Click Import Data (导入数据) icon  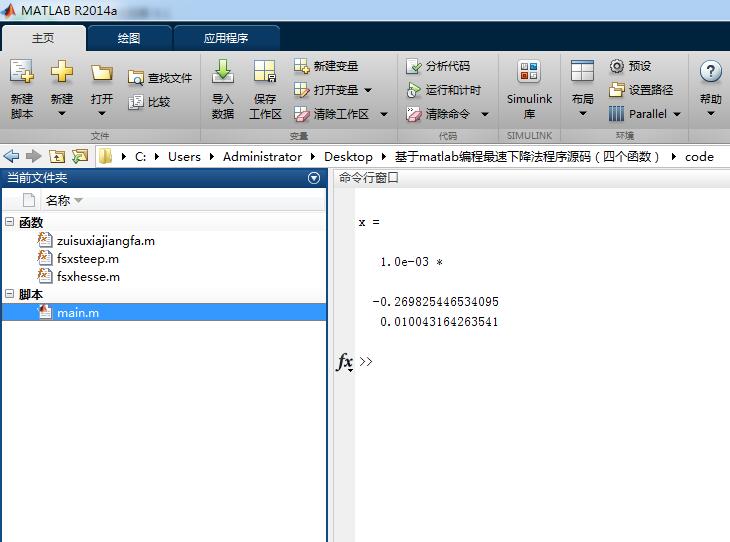223,72
